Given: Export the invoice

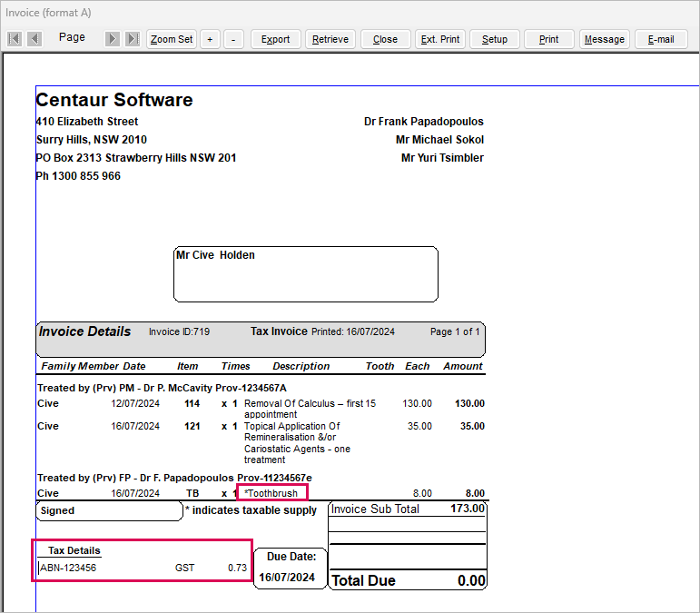Looking at the screenshot, I should click(x=275, y=39).
